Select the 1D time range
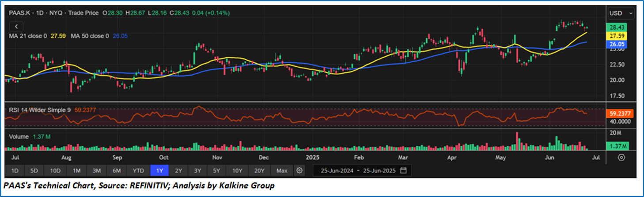The image size is (644, 197). 15,170
